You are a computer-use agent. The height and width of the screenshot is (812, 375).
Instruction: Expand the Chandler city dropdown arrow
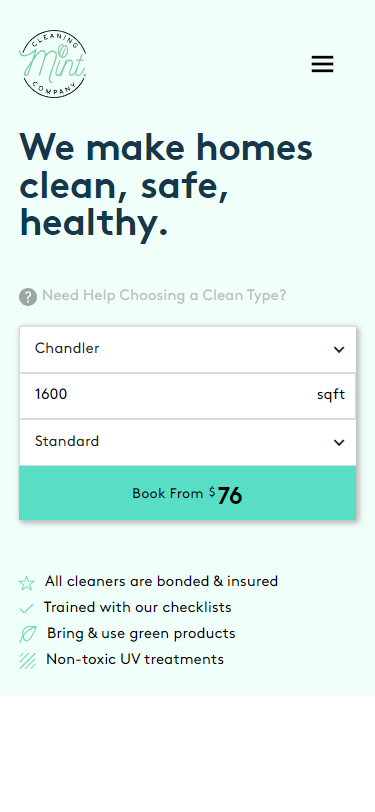[339, 350]
